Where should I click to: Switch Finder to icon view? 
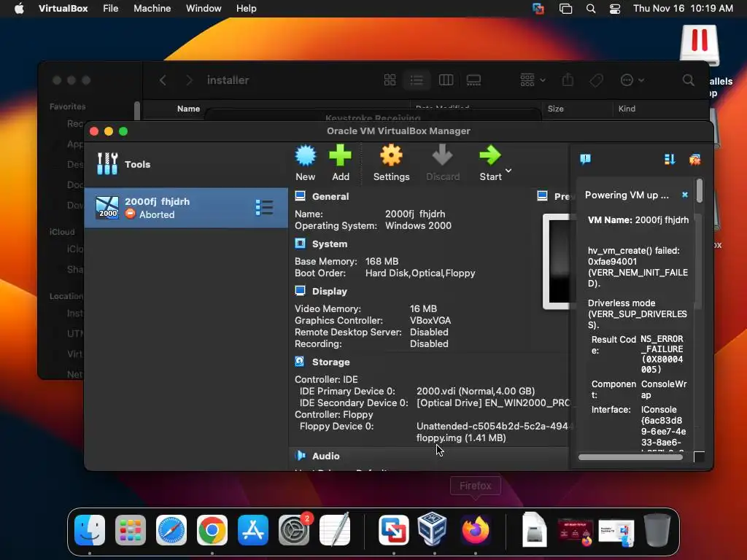390,80
